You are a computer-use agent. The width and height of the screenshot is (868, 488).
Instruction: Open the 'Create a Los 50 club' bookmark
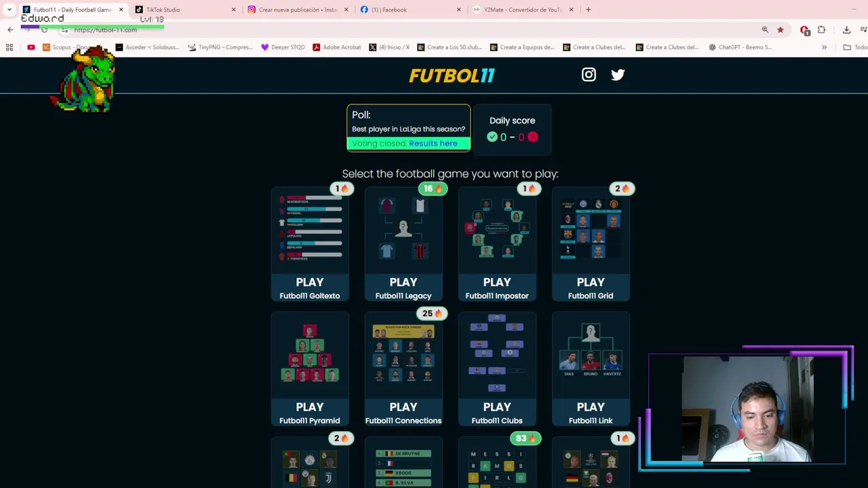coord(450,47)
